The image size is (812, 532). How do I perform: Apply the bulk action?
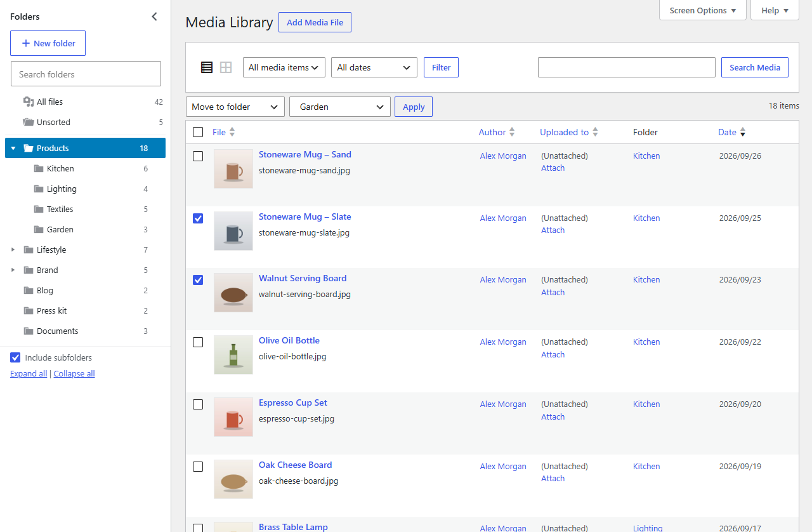[x=414, y=107]
